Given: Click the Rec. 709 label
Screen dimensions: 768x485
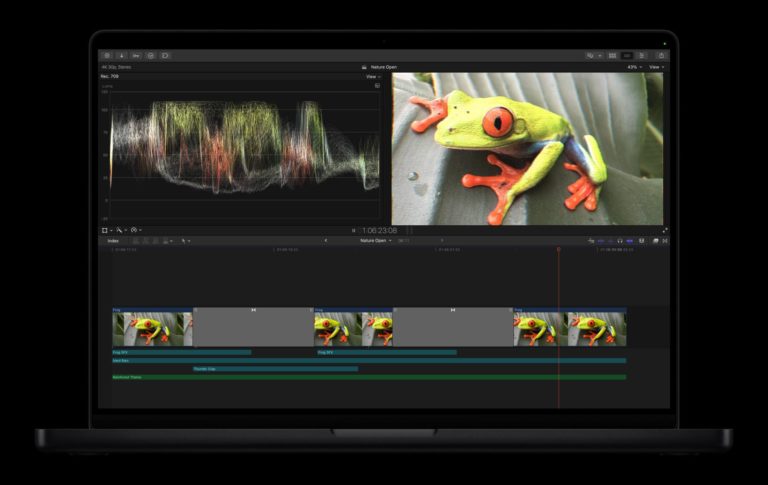Looking at the screenshot, I should tap(110, 76).
